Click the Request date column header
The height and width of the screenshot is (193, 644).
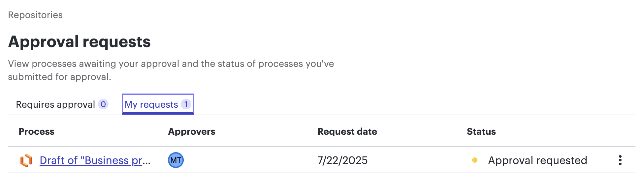point(347,131)
